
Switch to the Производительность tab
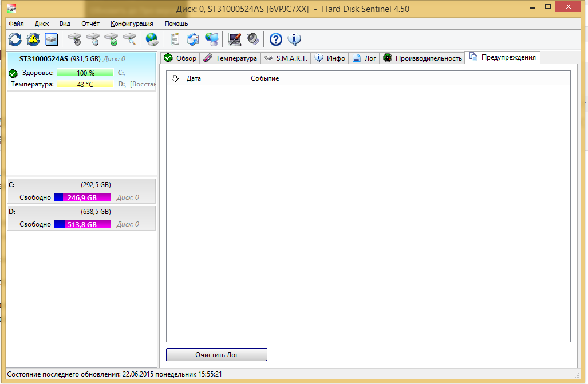click(423, 58)
